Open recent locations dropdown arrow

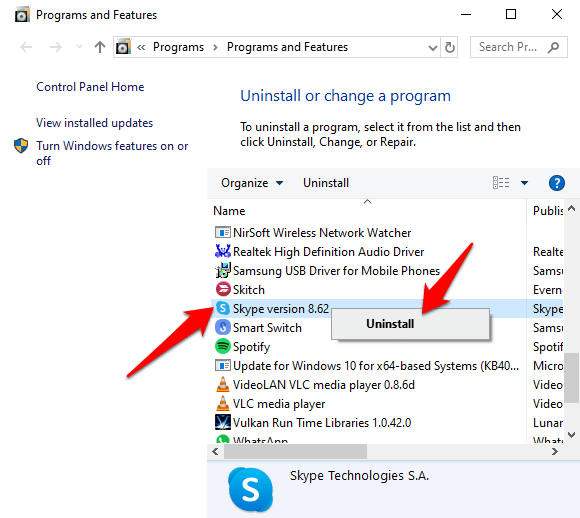[79, 47]
